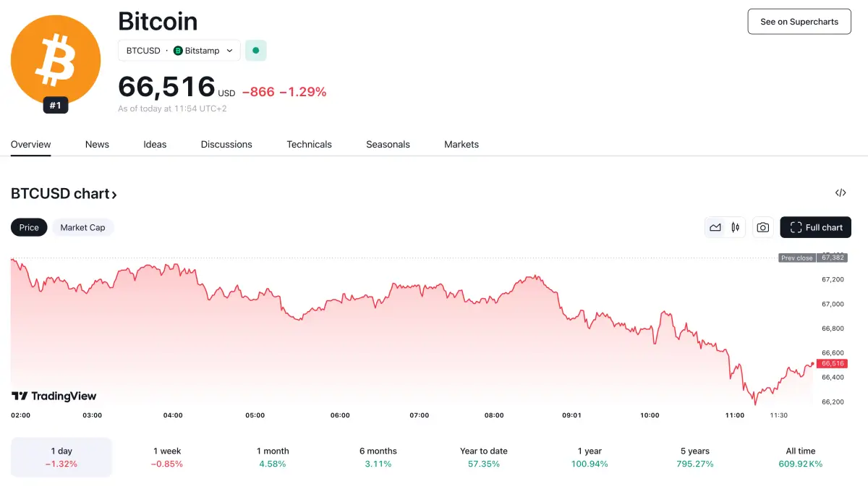Open the Full chart button
Image resolution: width=868 pixels, height=492 pixels.
pos(815,227)
